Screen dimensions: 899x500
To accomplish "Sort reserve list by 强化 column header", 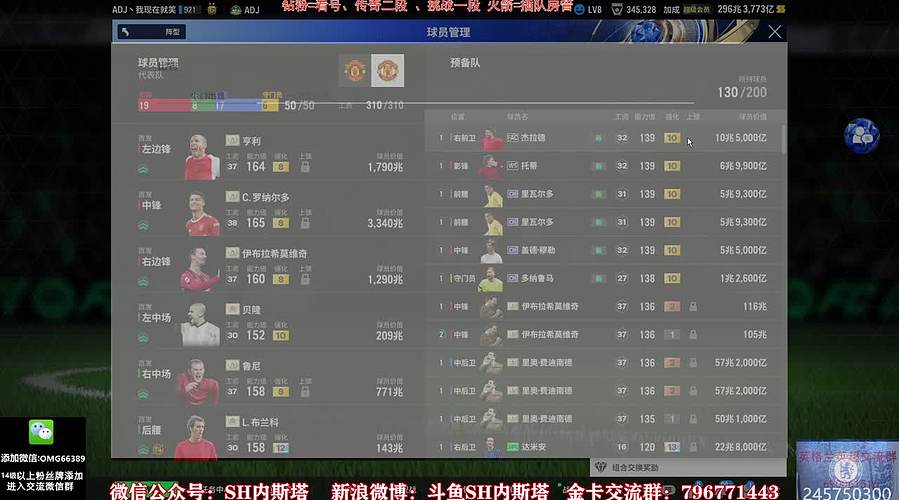I will pyautogui.click(x=672, y=117).
